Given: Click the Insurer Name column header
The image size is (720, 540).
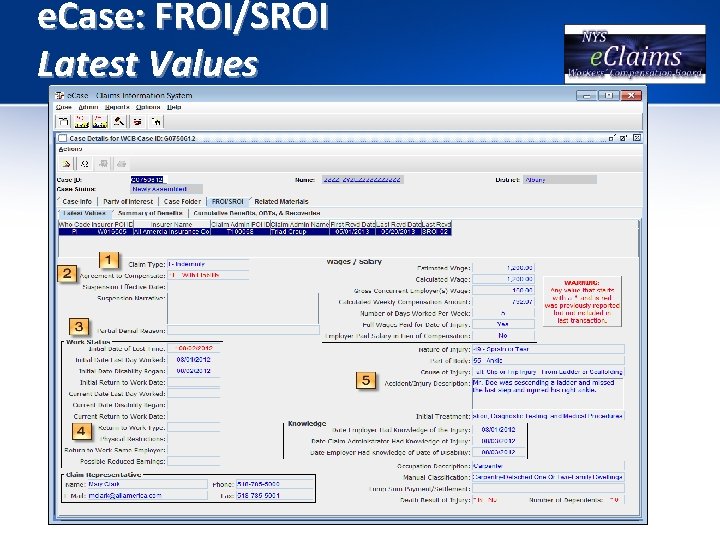Looking at the screenshot, I should 171,224.
